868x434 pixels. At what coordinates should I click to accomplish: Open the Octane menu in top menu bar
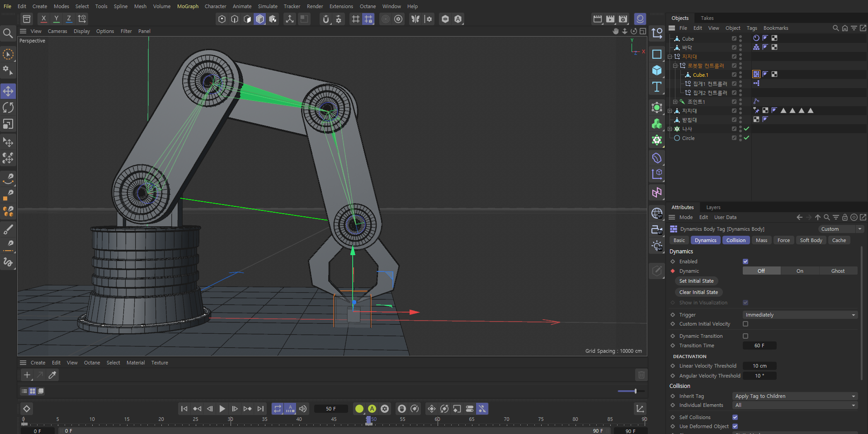[x=368, y=6]
